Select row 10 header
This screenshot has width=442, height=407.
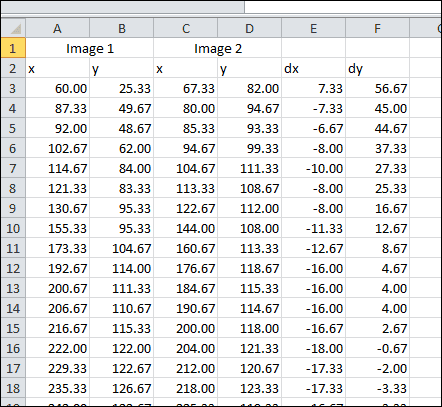[13, 228]
